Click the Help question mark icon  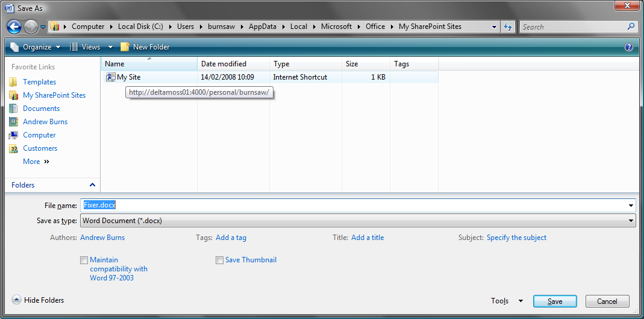click(x=629, y=47)
